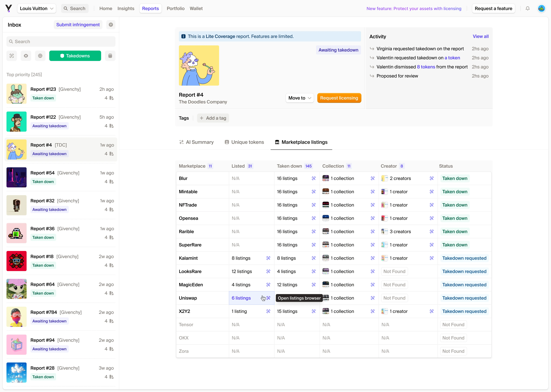Image resolution: width=551 pixels, height=392 pixels.
Task: Open MagicEden listed listings browser icon
Action: 268,285
